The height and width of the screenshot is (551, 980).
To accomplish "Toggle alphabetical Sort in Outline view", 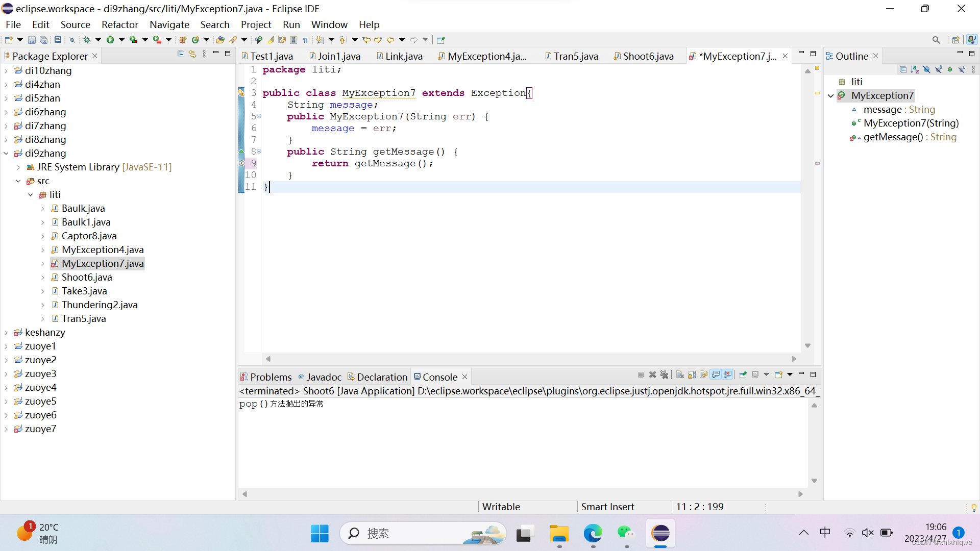I will 914,69.
